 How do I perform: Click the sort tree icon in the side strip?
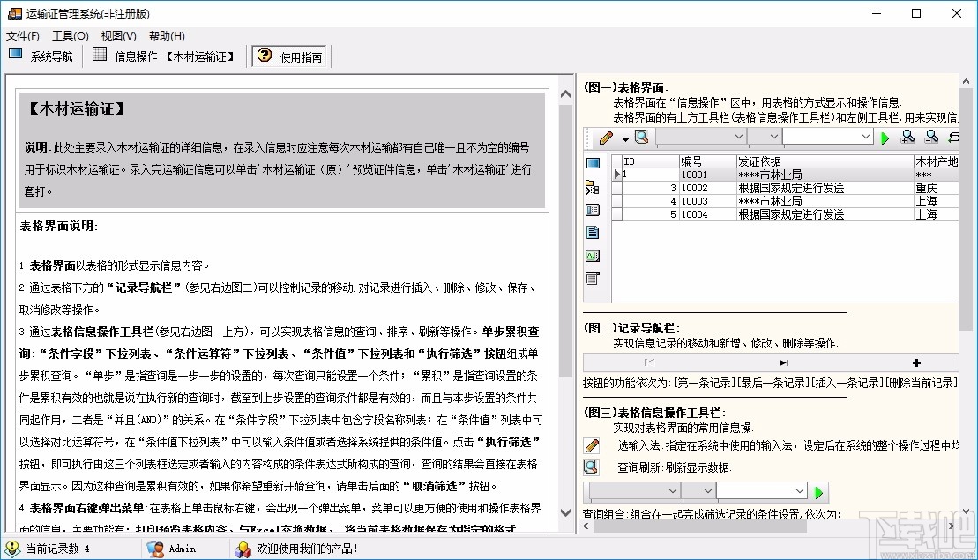coord(592,186)
